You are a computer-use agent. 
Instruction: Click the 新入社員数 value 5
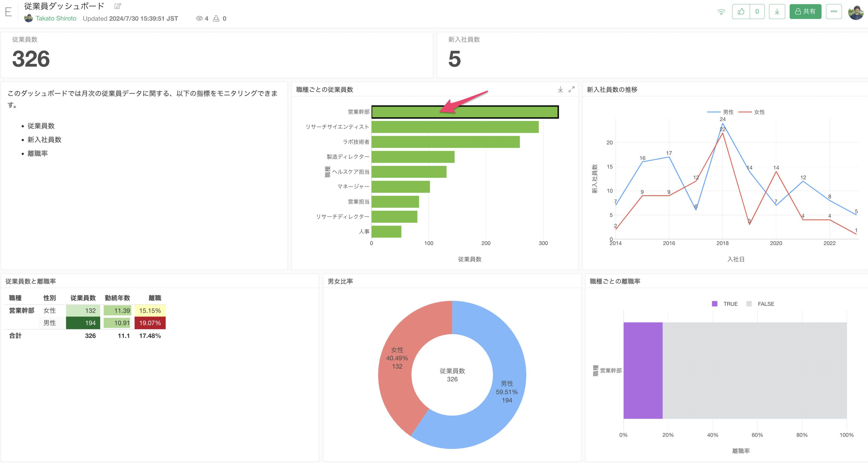(x=455, y=59)
